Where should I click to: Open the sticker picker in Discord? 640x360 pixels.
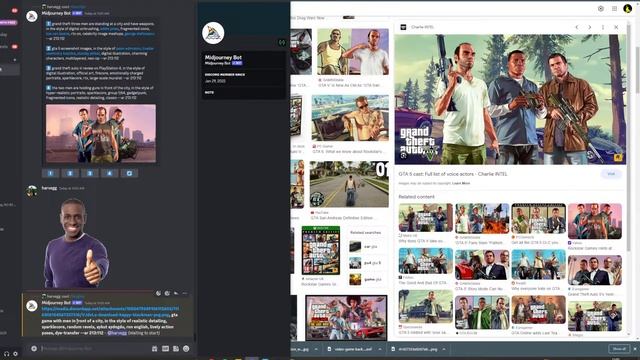click(x=176, y=349)
